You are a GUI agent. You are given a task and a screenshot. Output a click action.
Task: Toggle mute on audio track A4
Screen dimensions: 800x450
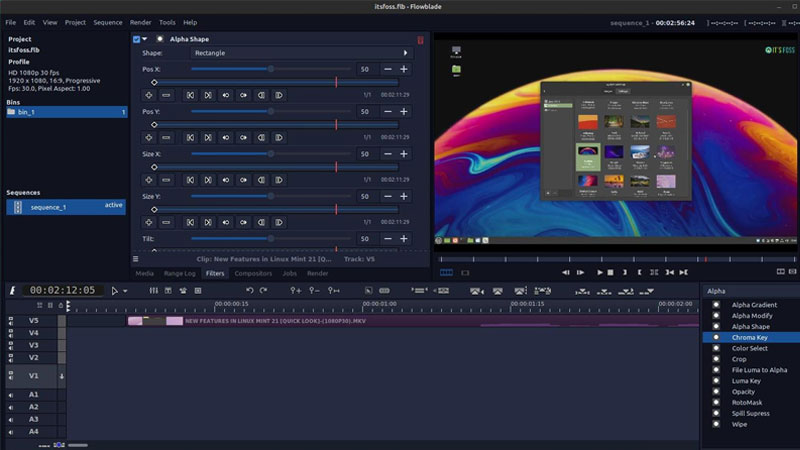pos(11,432)
